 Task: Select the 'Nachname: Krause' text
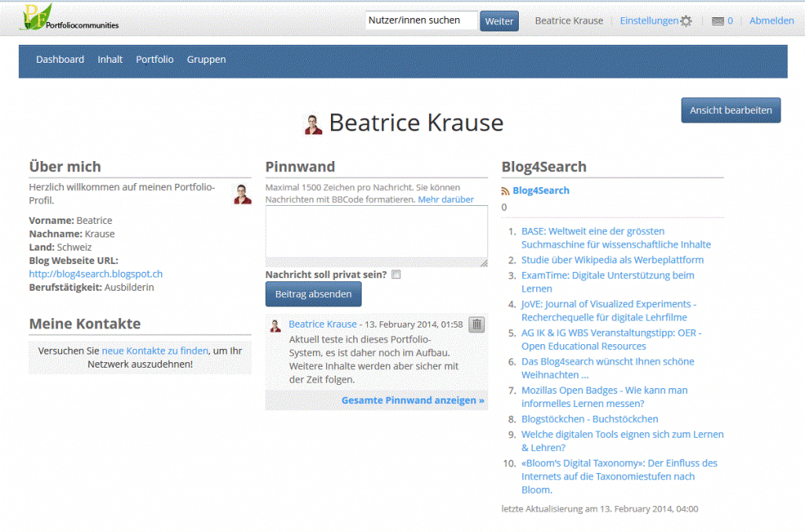click(72, 234)
